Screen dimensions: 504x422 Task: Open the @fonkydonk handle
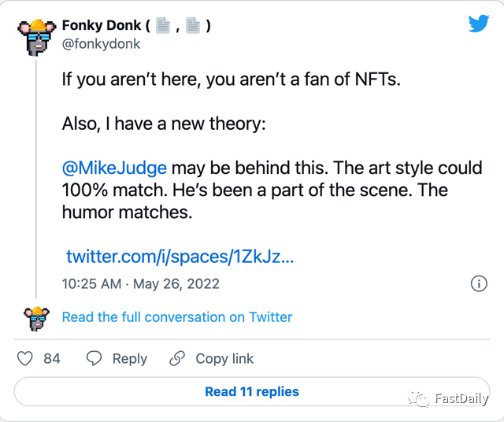[101, 44]
